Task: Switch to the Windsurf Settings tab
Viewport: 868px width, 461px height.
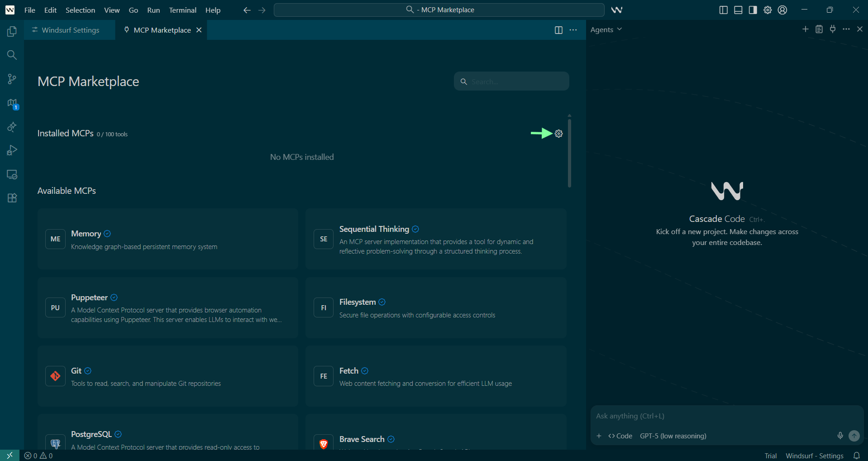Action: click(x=70, y=30)
